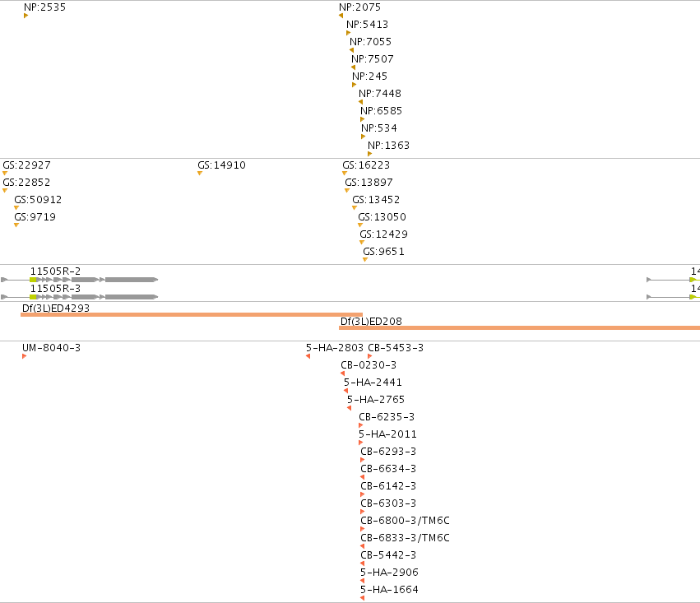700x603 pixels.
Task: Select the CB-6800-3/TM6C label
Action: [x=405, y=521]
